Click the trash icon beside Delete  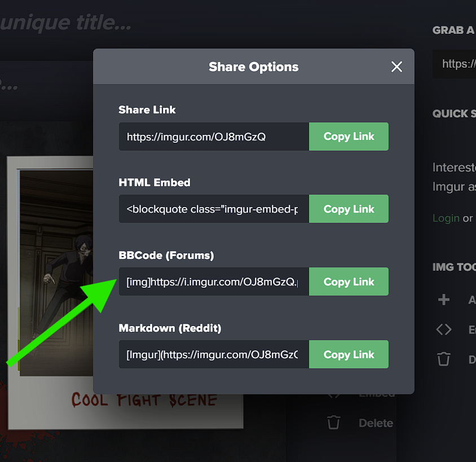pos(333,423)
